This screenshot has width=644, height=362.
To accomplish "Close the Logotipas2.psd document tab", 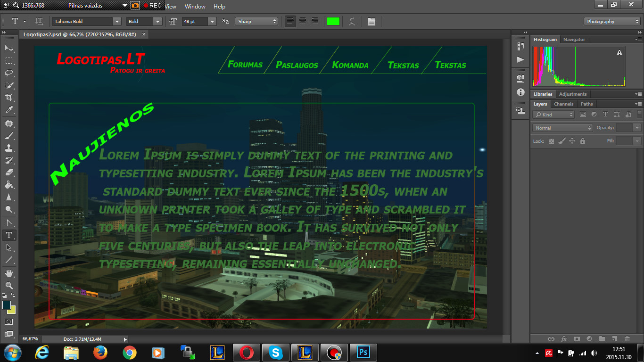I will pos(144,34).
